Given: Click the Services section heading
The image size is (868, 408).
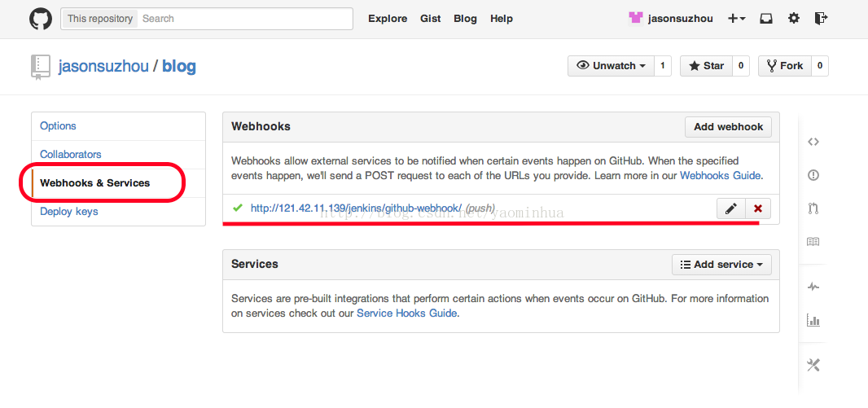Looking at the screenshot, I should 255,264.
